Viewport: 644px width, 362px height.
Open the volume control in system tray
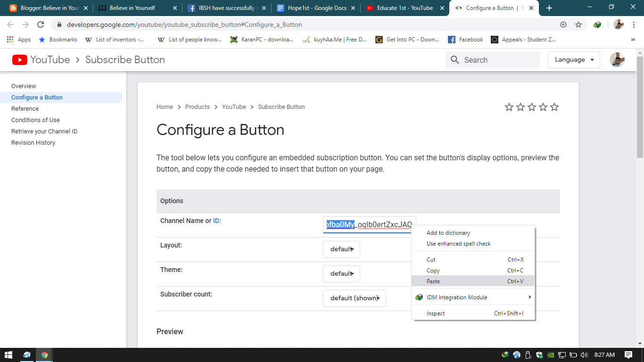pyautogui.click(x=584, y=355)
